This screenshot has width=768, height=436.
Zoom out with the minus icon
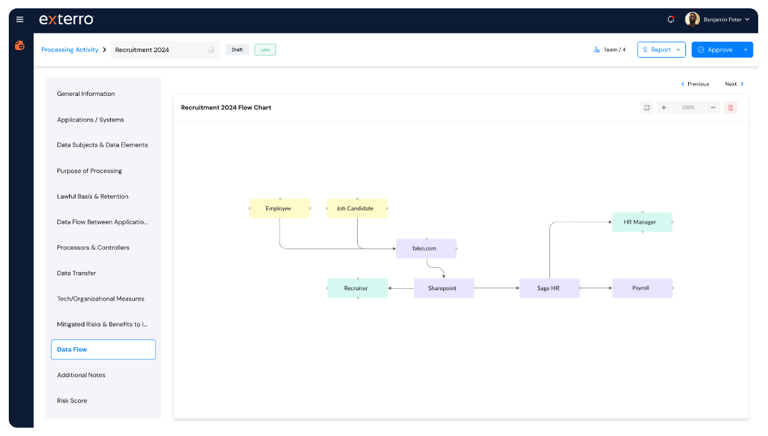pyautogui.click(x=713, y=107)
